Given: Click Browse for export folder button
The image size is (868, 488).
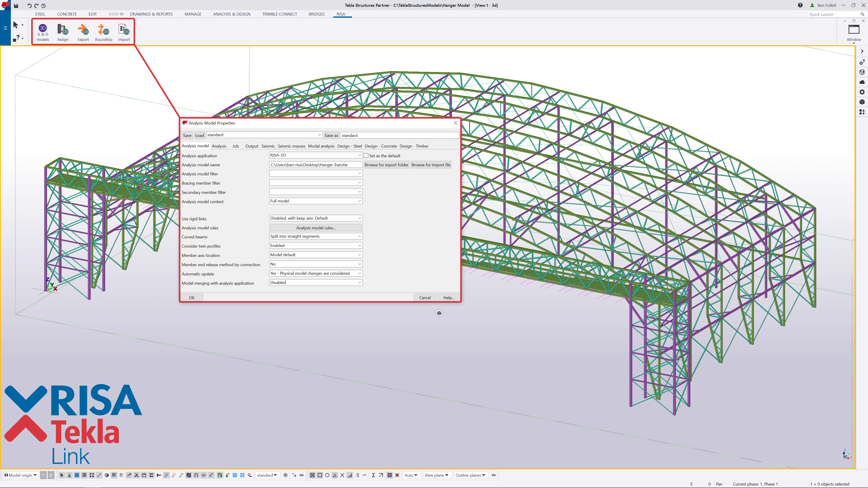Looking at the screenshot, I should (x=386, y=165).
